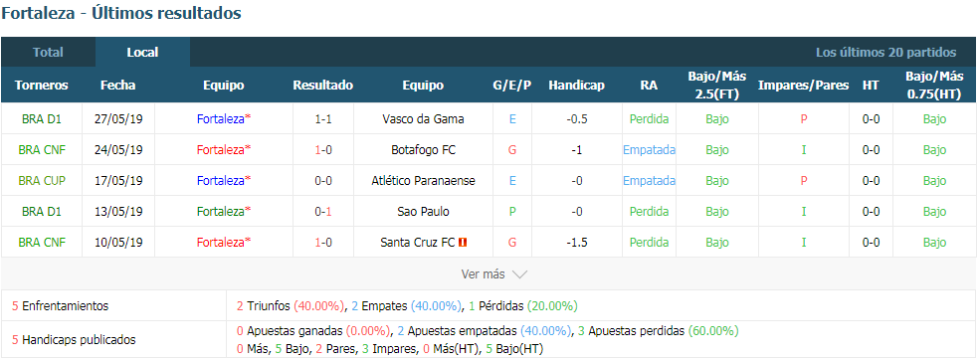The height and width of the screenshot is (361, 980).
Task: Click BRA CUP tournament label
Action: [42, 181]
